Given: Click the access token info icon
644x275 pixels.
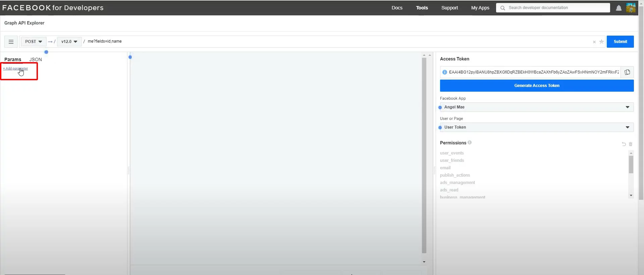Looking at the screenshot, I should point(444,72).
